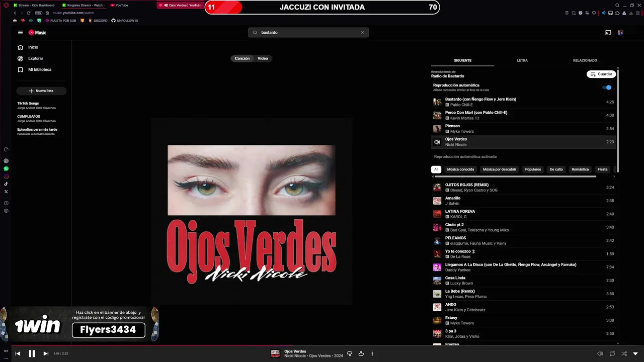
Task: Click the YouTube Music logo
Action: click(37, 33)
